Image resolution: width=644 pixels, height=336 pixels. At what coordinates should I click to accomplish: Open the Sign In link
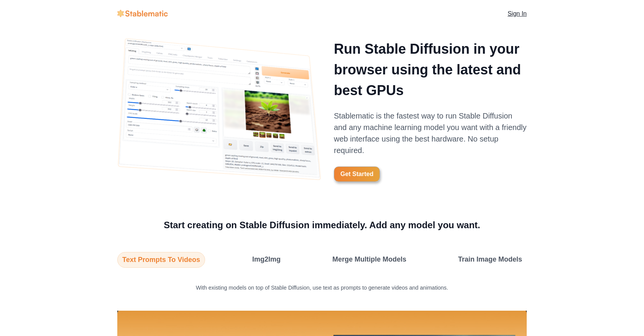(517, 13)
